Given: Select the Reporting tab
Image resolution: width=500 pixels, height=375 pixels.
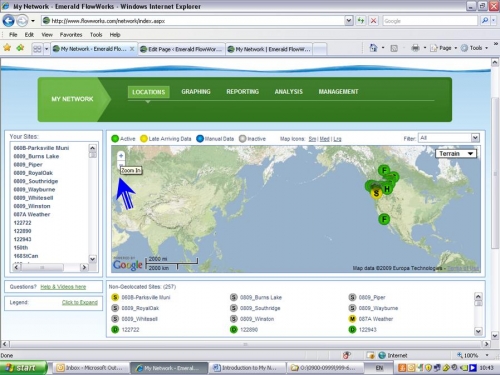Looking at the screenshot, I should coord(242,92).
